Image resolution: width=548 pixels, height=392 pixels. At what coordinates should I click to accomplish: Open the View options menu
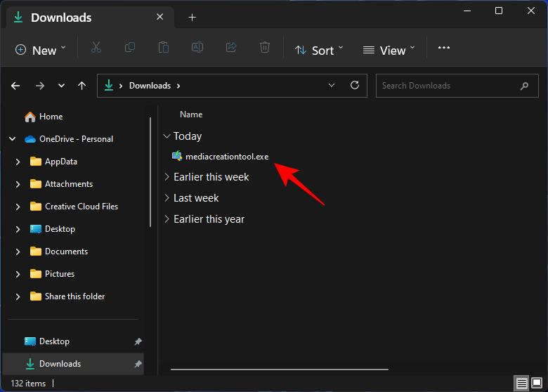[x=389, y=50]
